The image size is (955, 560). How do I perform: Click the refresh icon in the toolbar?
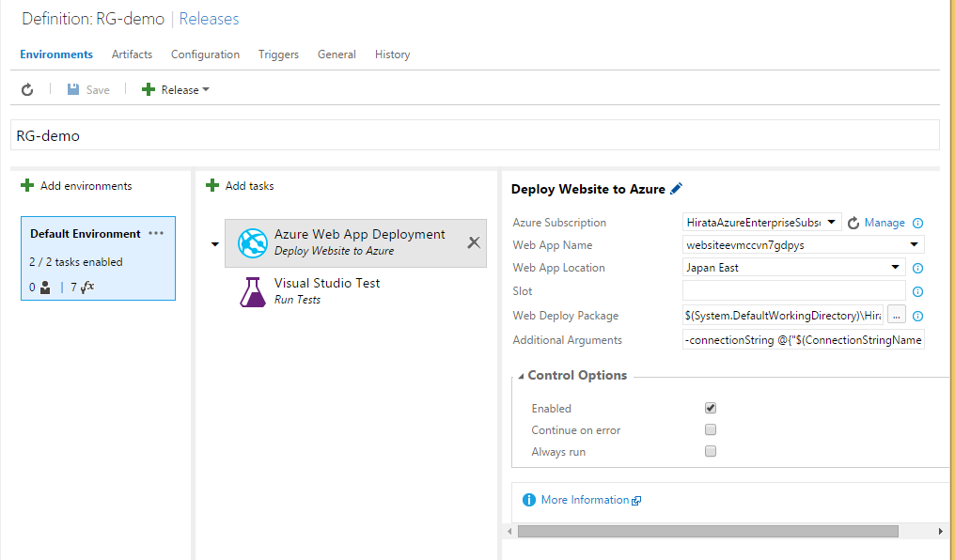(27, 90)
